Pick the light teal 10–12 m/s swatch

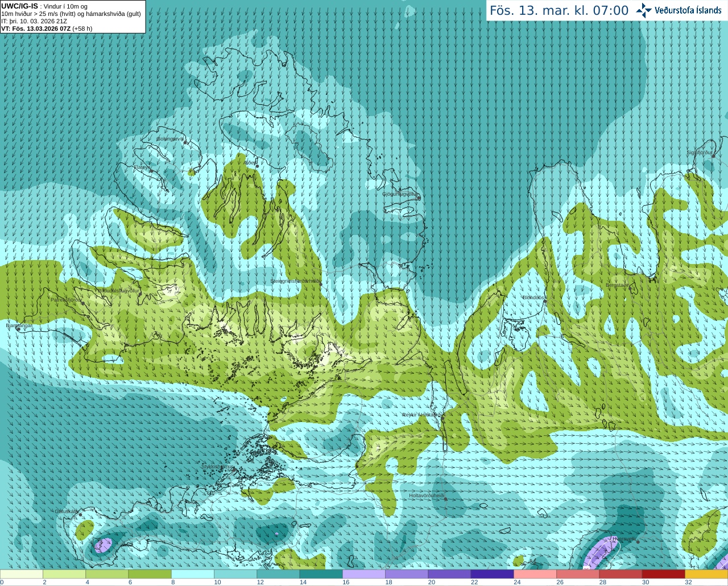pyautogui.click(x=235, y=574)
